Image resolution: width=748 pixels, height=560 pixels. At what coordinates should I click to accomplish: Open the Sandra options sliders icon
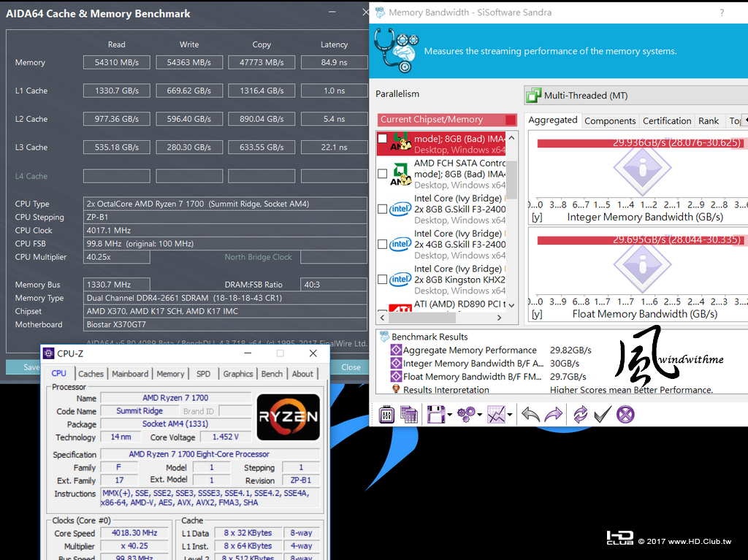tap(386, 414)
